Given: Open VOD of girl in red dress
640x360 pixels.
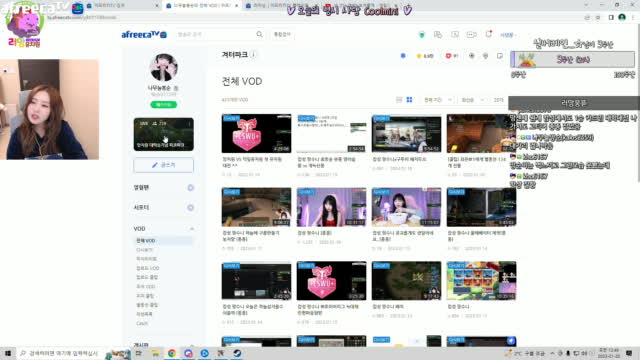Looking at the screenshot, I should (331, 207).
